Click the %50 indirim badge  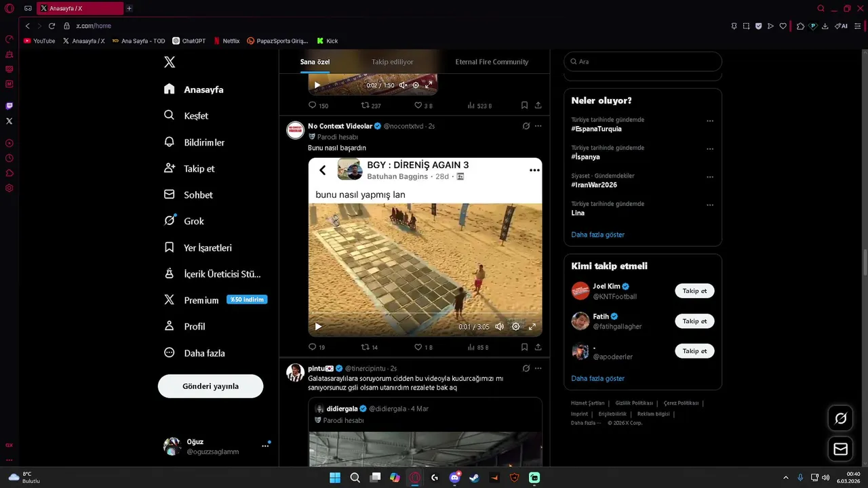[247, 300]
